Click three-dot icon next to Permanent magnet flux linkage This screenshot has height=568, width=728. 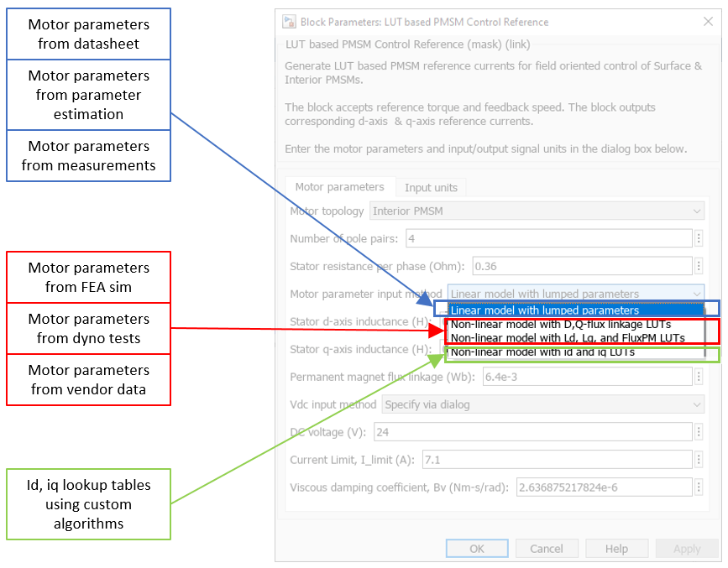point(699,377)
